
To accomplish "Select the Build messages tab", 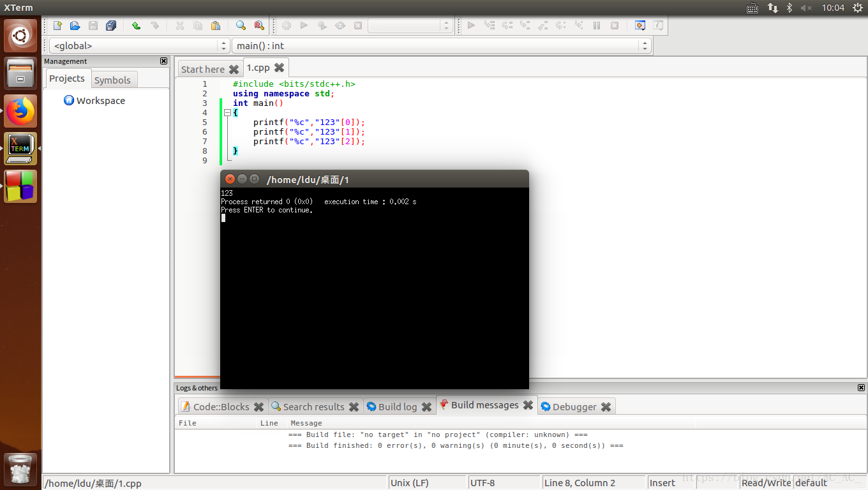I will coord(484,405).
